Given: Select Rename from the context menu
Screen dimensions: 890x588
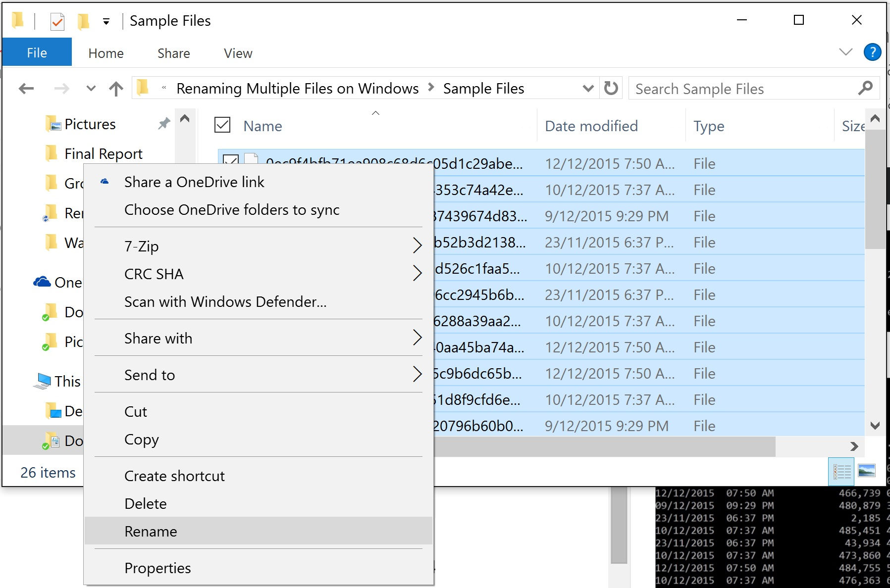Looking at the screenshot, I should [x=151, y=531].
